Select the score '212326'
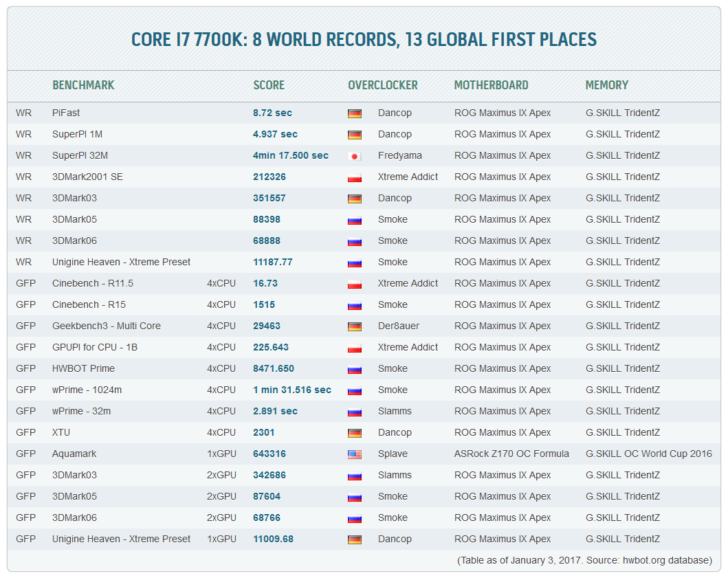Screen dimensions: 728x578 click(x=269, y=177)
